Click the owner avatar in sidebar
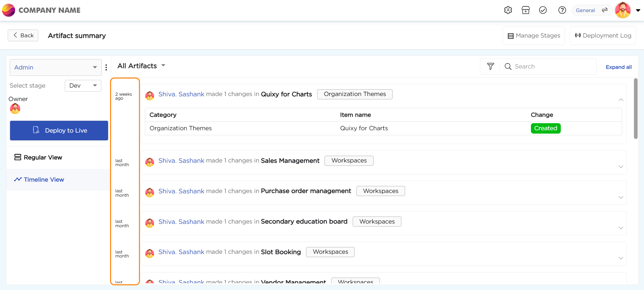 pyautogui.click(x=15, y=109)
